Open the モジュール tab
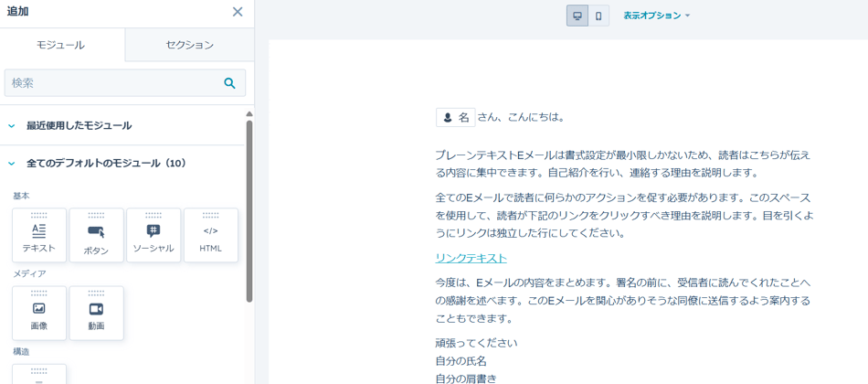868x384 pixels. click(x=62, y=45)
